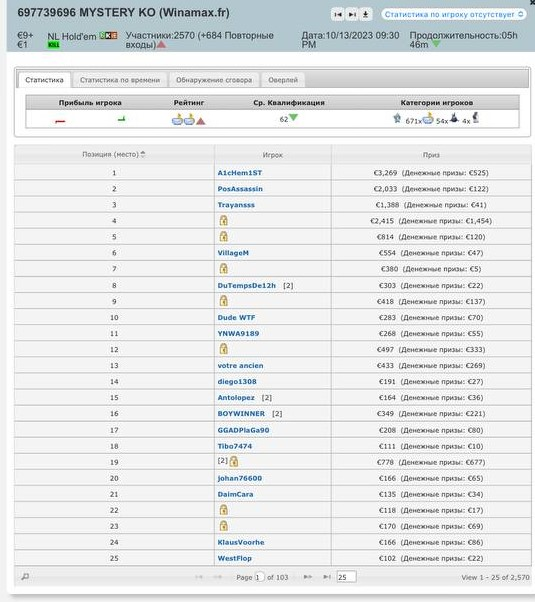The width and height of the screenshot is (535, 602).
Task: Click the lock icon in position 12 row
Action: [224, 349]
